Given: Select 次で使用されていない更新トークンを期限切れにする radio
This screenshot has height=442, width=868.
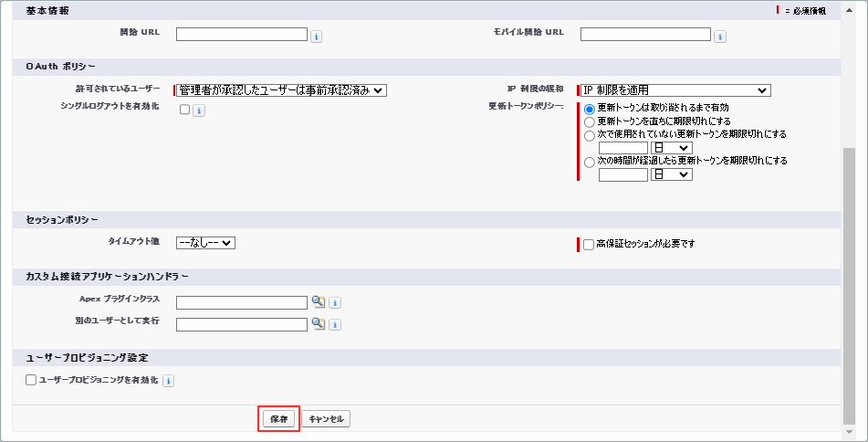Looking at the screenshot, I should (x=590, y=135).
